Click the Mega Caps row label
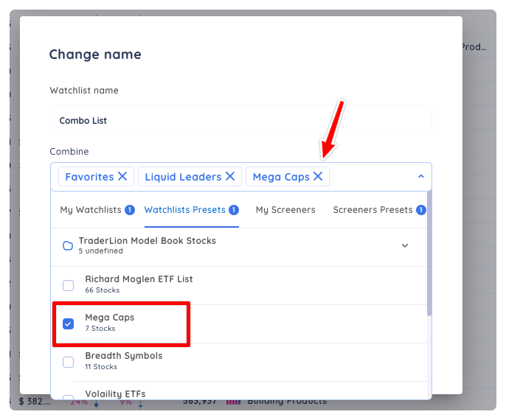 pyautogui.click(x=110, y=318)
